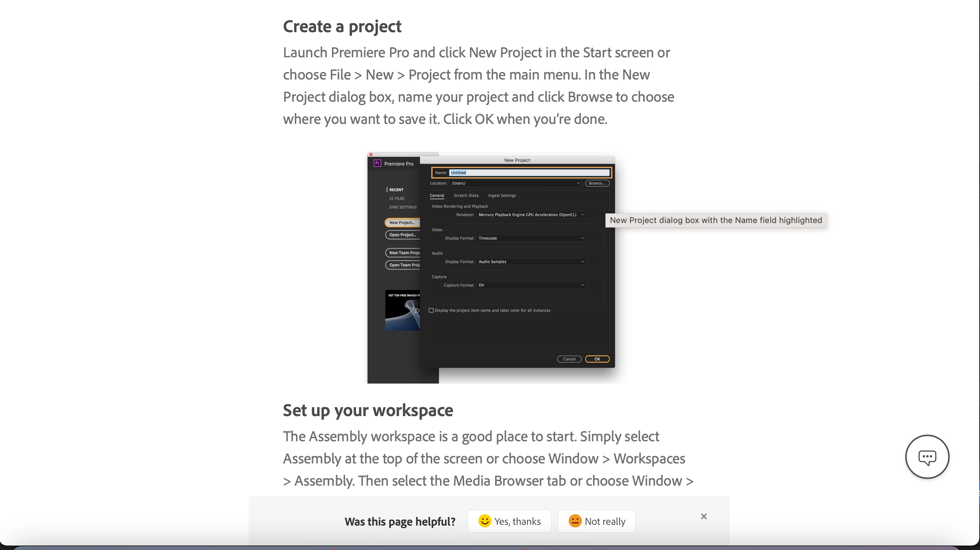
Task: Click the red window close dot
Action: coord(370,155)
